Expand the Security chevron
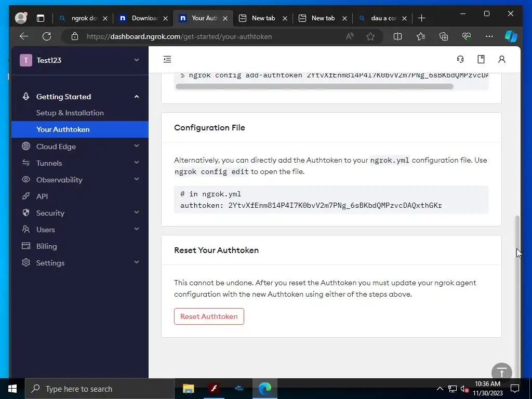This screenshot has width=532, height=399. point(137,212)
